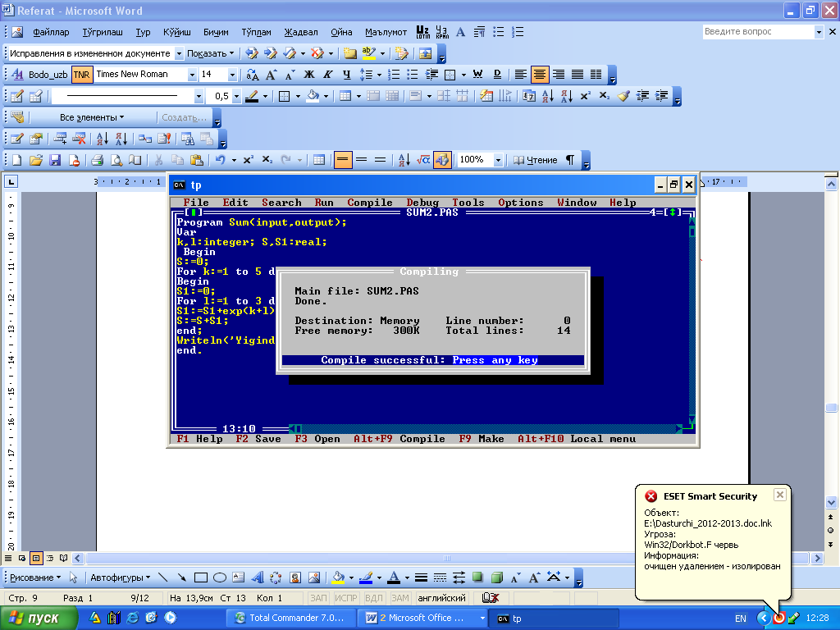
Task: Select the Oval shape drawing tool
Action: pos(219,577)
